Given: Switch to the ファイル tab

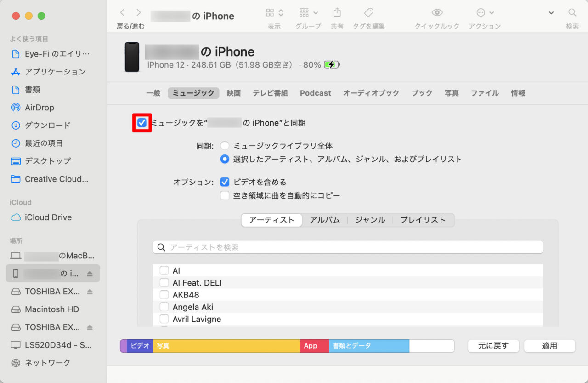Looking at the screenshot, I should 485,93.
